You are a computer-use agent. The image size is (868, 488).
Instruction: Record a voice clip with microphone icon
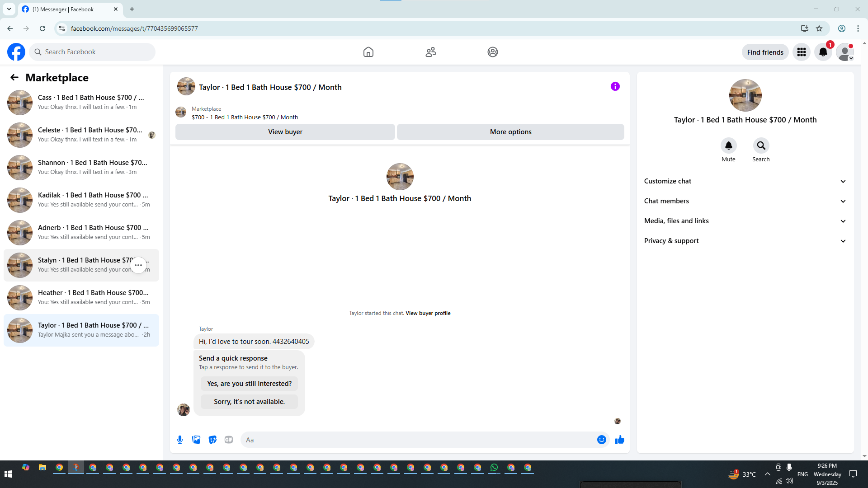tap(180, 440)
